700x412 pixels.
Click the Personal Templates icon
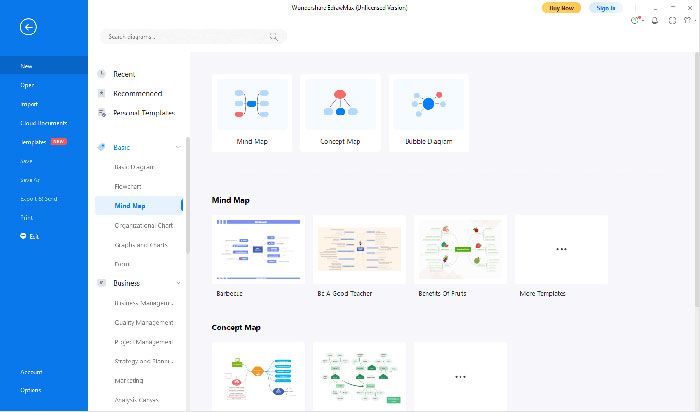(101, 112)
